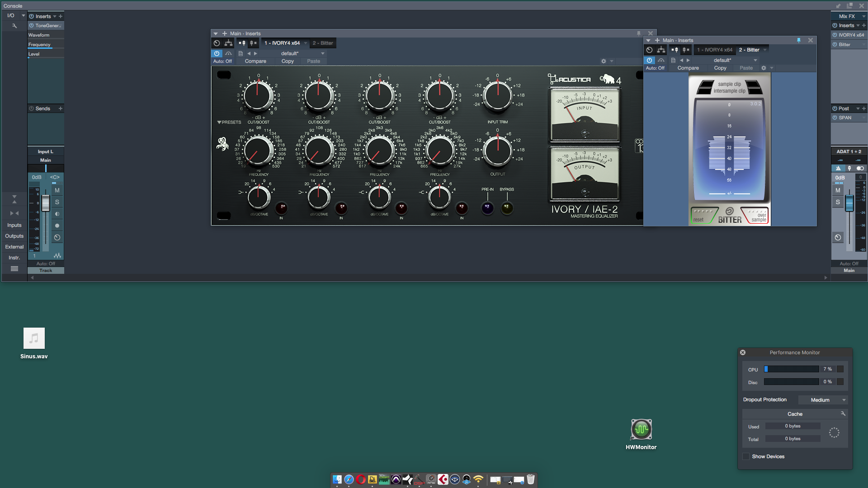Click the Compare button in IVORY4 window
The height and width of the screenshot is (488, 868).
click(x=255, y=61)
